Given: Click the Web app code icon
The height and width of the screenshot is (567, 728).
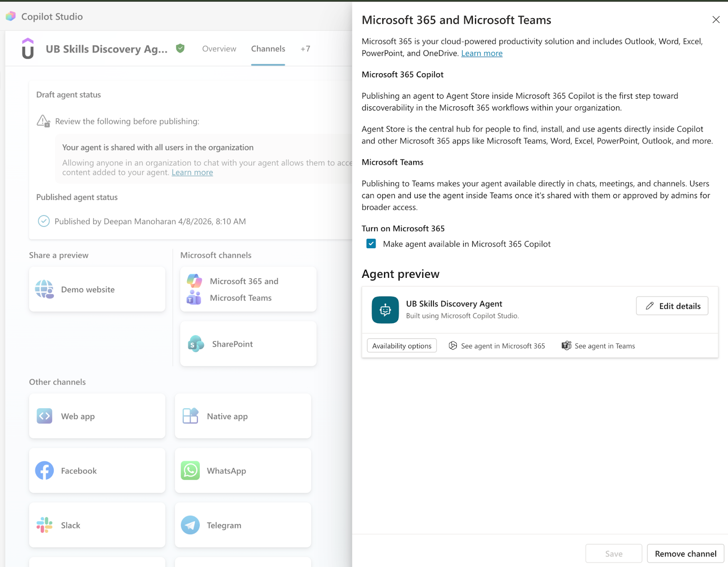Looking at the screenshot, I should point(45,416).
